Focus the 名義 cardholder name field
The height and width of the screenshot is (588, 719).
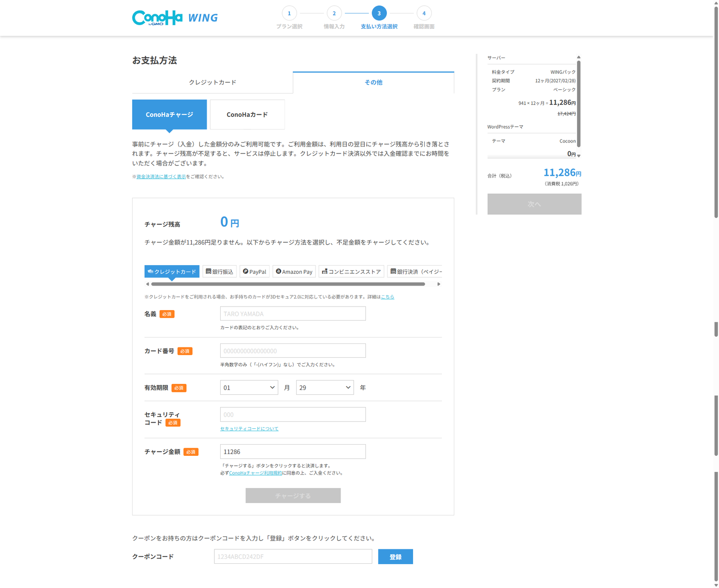coord(293,314)
